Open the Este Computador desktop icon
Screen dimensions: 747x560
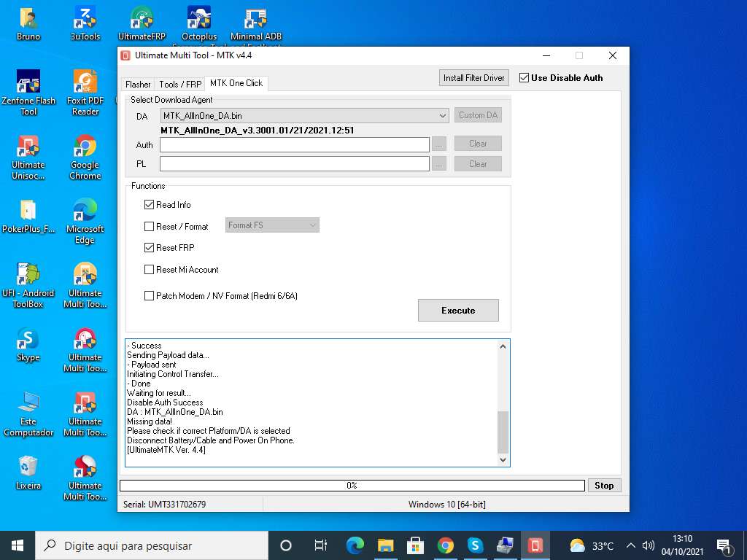(28, 414)
